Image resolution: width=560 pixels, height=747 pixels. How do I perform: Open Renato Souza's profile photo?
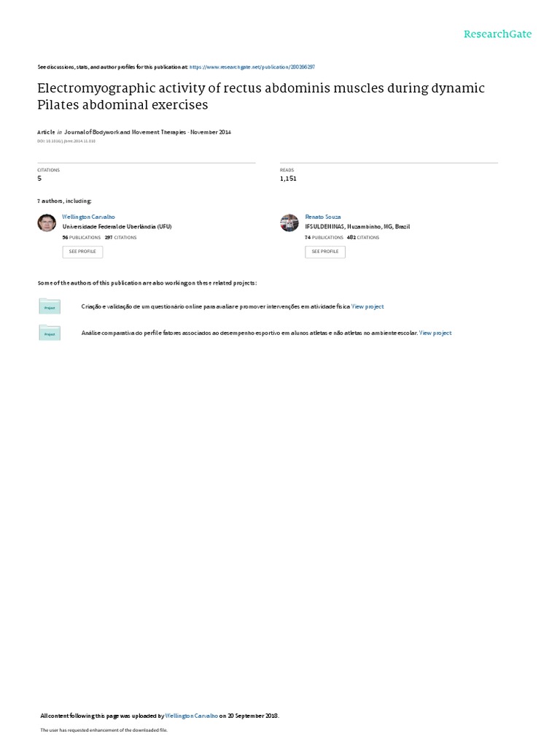289,222
